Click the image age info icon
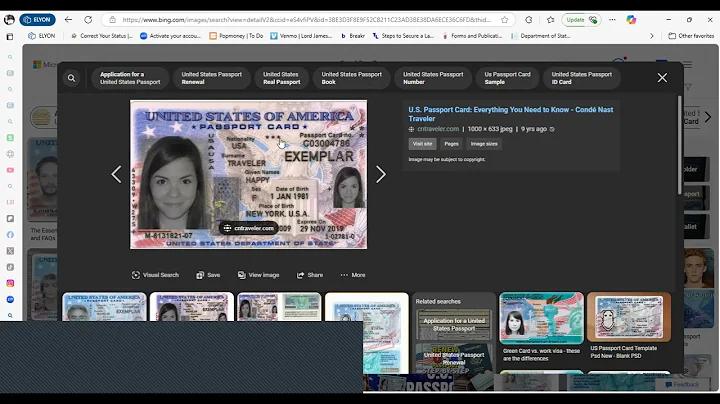 [x=552, y=129]
